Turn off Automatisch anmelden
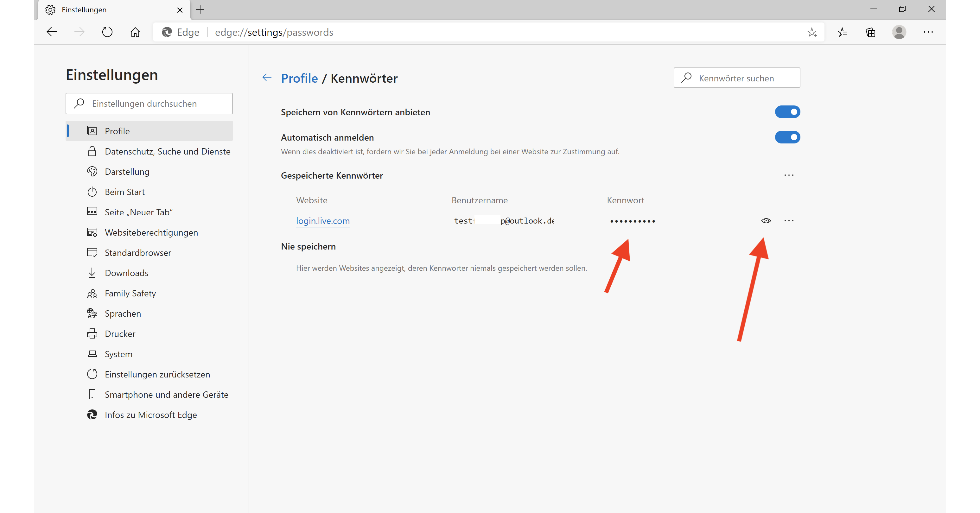Screen dimensions: 980x513 [x=787, y=137]
